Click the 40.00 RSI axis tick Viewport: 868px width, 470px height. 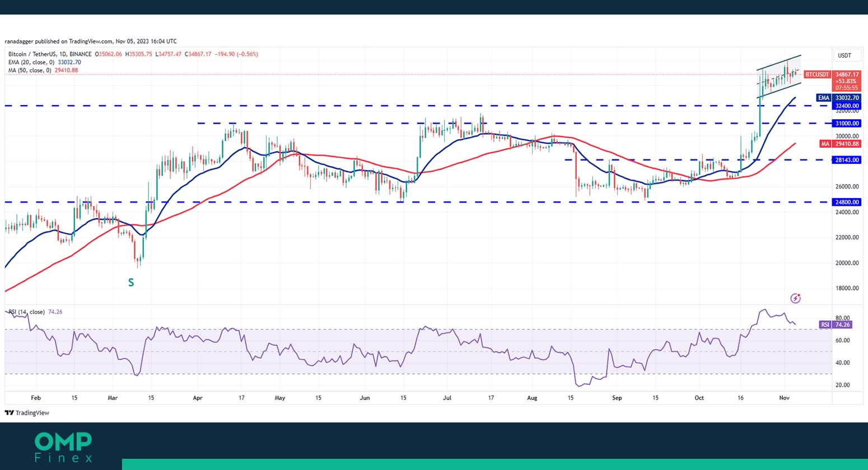pos(843,363)
